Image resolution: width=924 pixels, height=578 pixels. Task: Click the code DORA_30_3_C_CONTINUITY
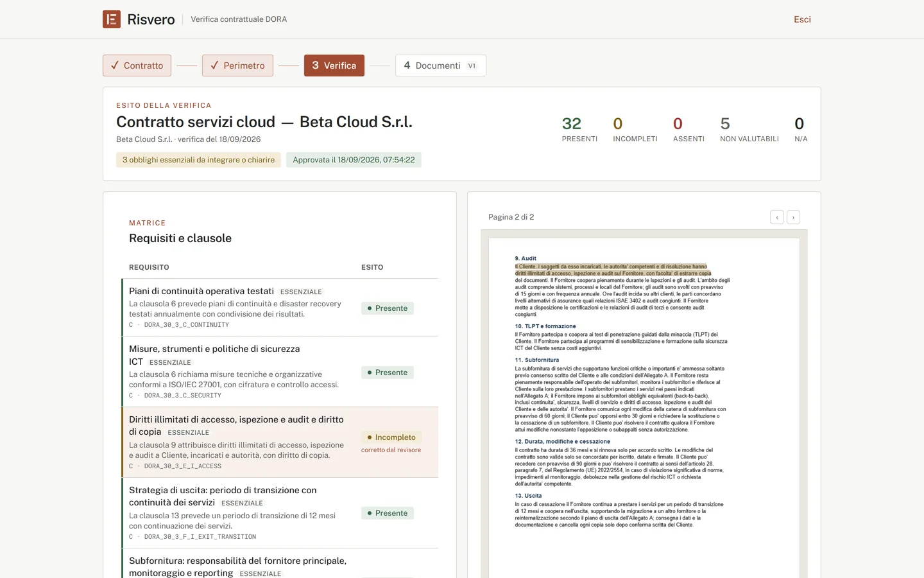coord(187,325)
